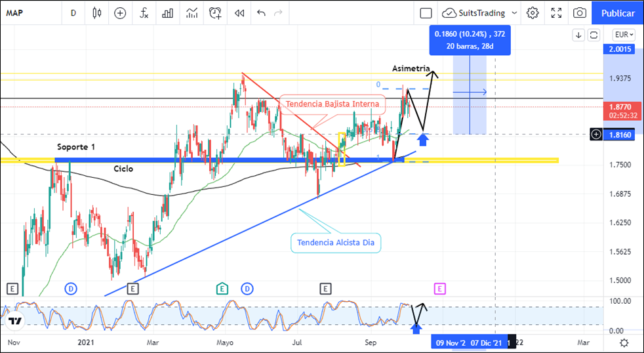Enter fullscreen mode
The width and height of the screenshot is (644, 353).
point(556,12)
